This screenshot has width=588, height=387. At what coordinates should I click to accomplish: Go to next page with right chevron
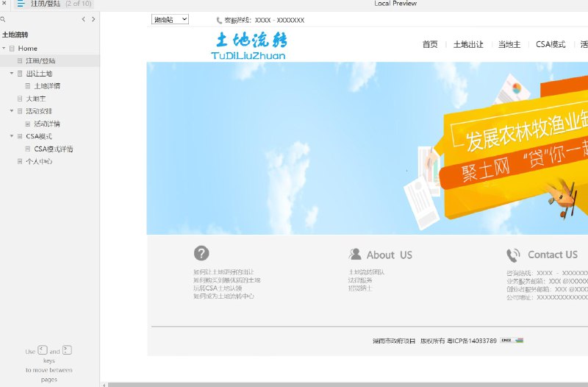pyautogui.click(x=93, y=19)
